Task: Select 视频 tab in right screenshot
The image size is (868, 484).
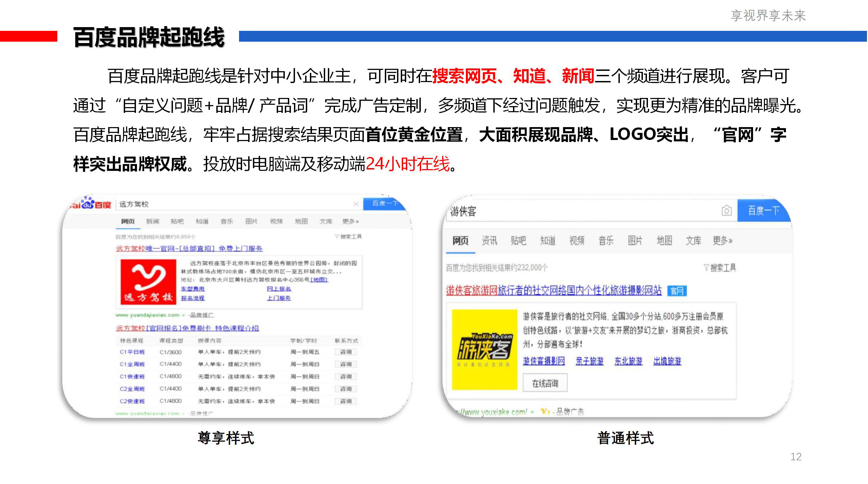Action: [x=577, y=241]
